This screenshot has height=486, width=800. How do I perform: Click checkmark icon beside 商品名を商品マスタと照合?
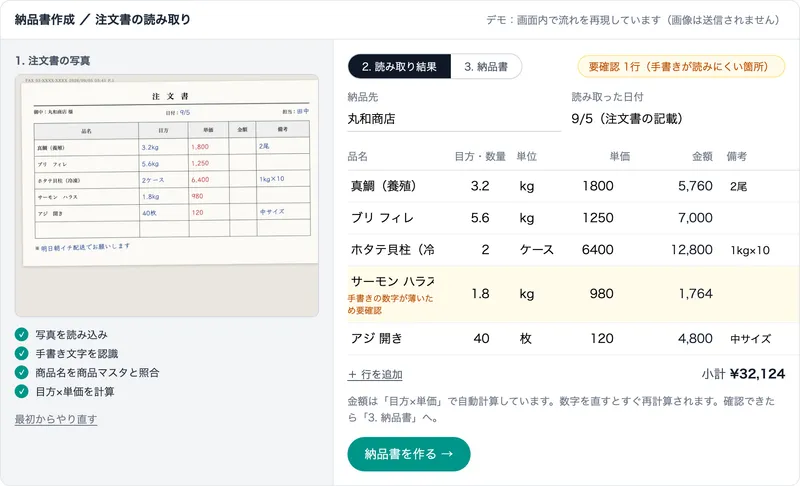[x=21, y=372]
